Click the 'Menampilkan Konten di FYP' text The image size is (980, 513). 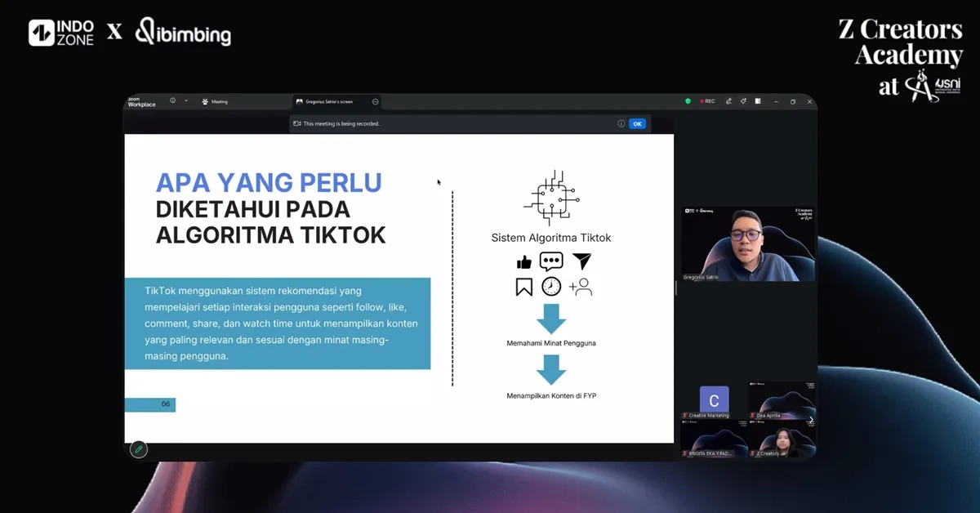coord(551,396)
